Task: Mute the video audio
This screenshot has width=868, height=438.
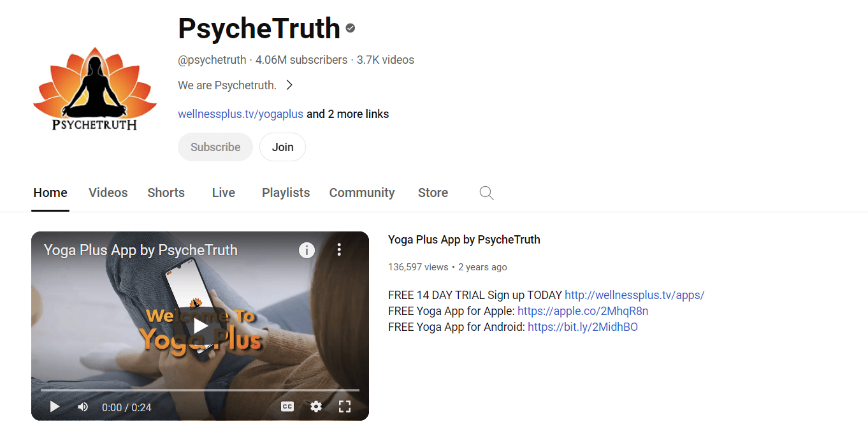Action: (83, 406)
